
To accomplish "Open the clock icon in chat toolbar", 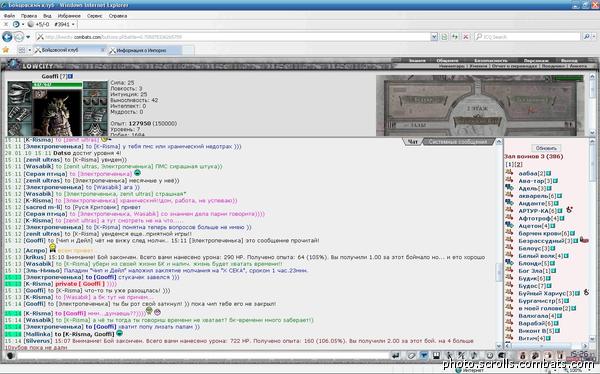I will (489, 356).
